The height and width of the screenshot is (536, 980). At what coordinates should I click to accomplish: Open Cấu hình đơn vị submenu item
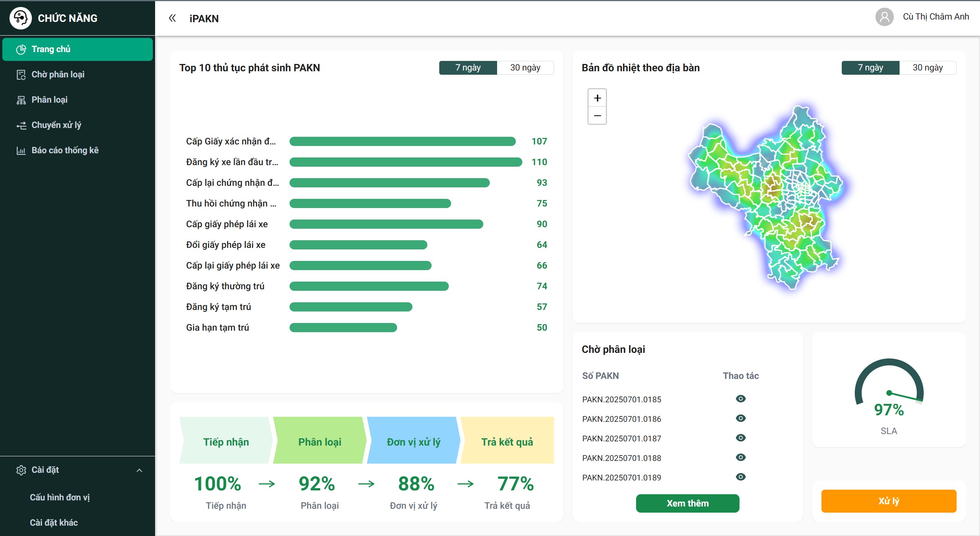[x=60, y=497]
